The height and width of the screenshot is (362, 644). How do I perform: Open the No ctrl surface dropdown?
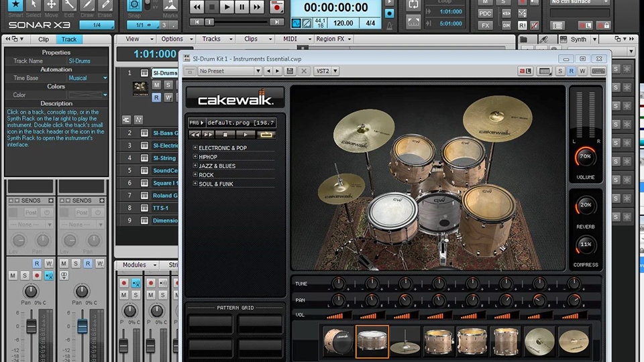click(580, 2)
